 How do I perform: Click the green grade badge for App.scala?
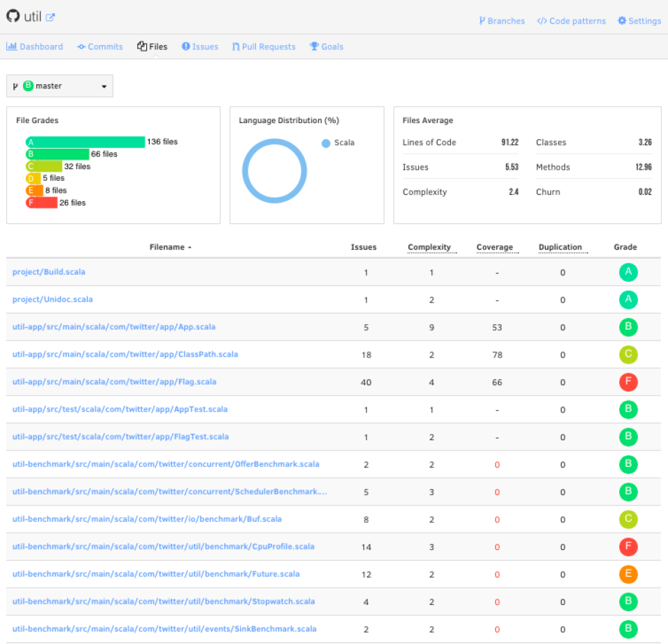628,327
